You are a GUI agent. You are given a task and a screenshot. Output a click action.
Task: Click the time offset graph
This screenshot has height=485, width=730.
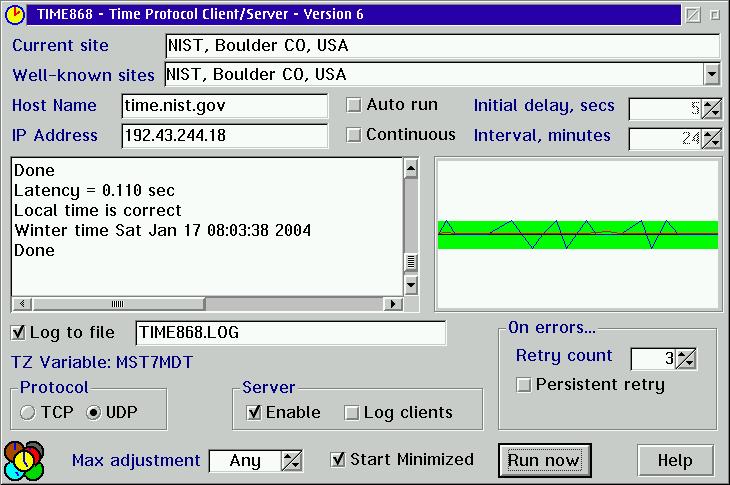point(578,234)
